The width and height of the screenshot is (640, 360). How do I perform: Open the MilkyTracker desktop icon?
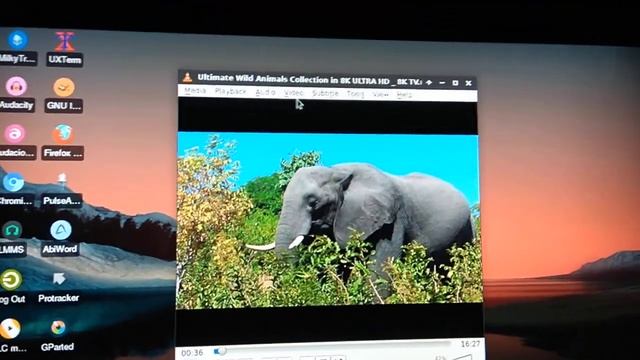[17, 40]
